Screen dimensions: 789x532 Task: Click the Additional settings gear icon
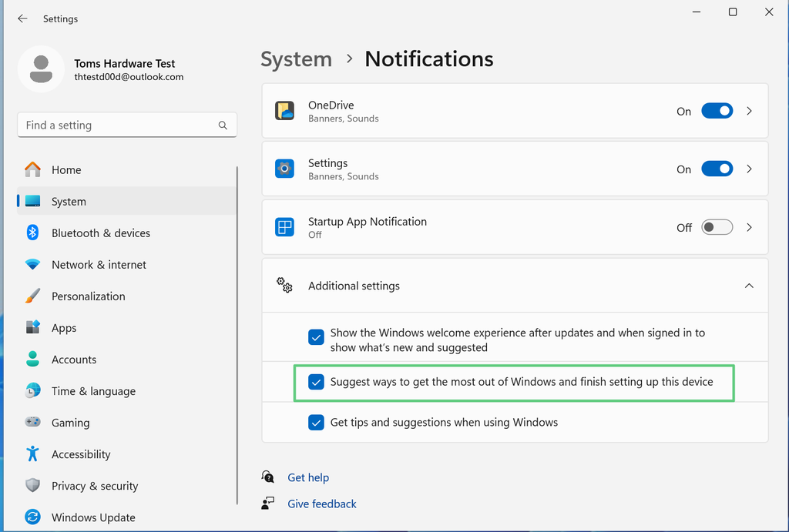click(284, 285)
